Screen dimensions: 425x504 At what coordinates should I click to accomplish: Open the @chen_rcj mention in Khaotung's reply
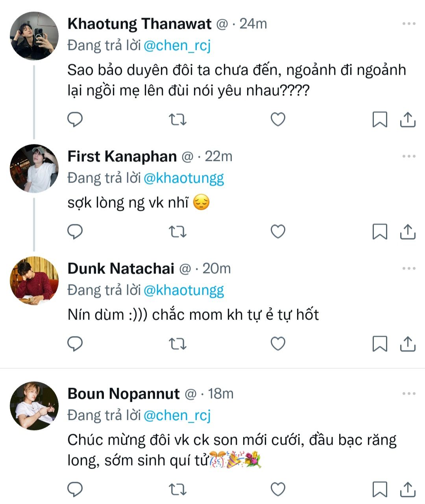click(177, 46)
